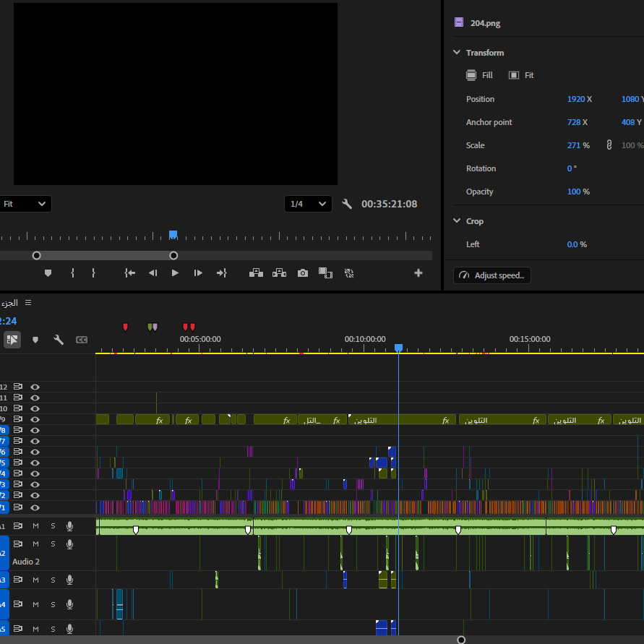Click the Scale 271 value field
The height and width of the screenshot is (644, 644).
[x=573, y=145]
